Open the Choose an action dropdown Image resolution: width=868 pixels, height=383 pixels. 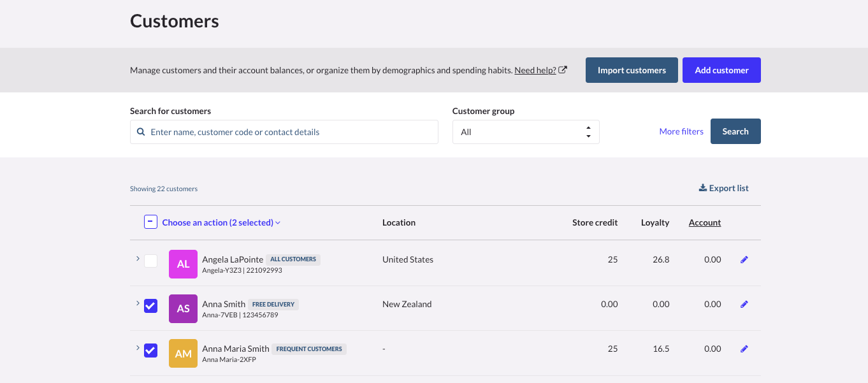click(x=221, y=222)
